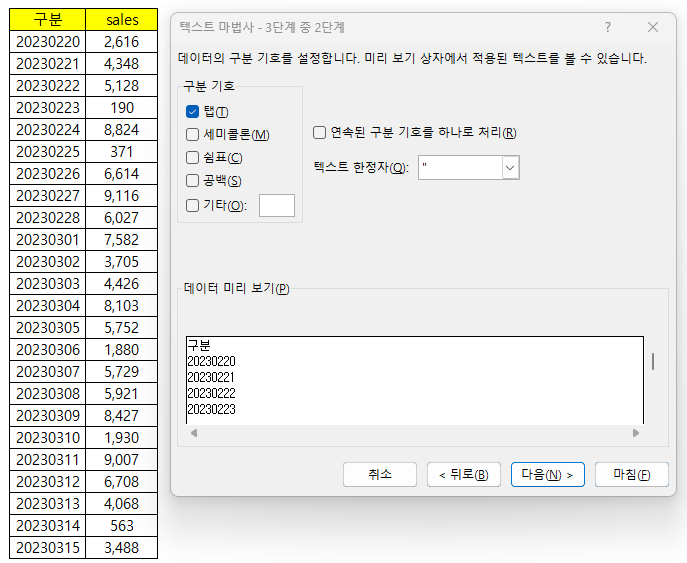Image resolution: width=687 pixels, height=563 pixels.
Task: Select spreadsheet cell 20230303
Action: click(48, 283)
